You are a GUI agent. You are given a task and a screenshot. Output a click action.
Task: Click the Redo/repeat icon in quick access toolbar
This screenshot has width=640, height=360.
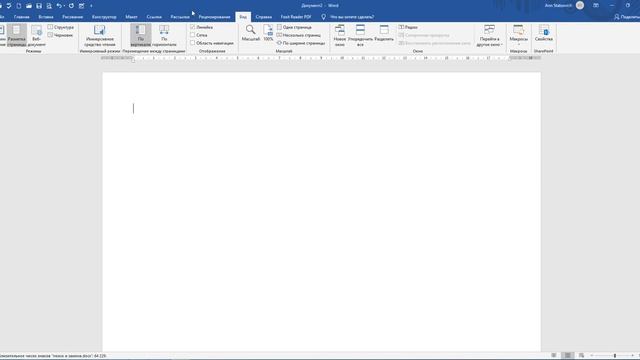click(71, 6)
